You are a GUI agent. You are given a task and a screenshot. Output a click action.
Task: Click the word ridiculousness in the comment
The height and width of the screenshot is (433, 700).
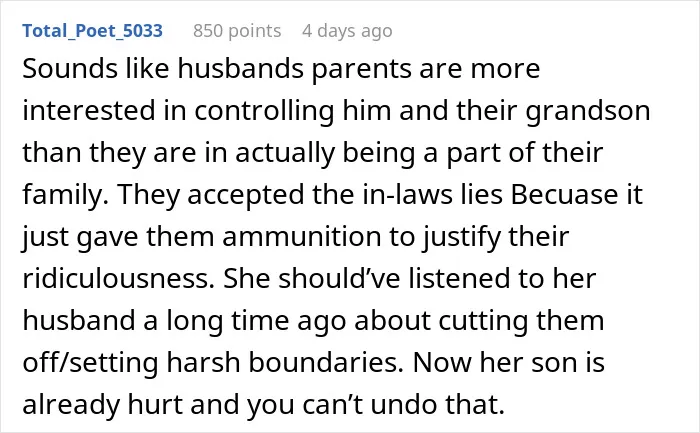point(116,279)
